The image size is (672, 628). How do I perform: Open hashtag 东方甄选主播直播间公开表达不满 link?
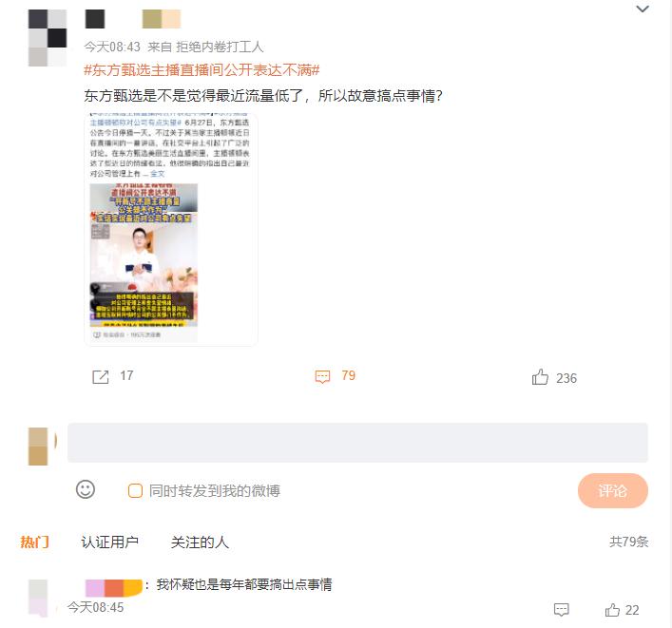(202, 69)
